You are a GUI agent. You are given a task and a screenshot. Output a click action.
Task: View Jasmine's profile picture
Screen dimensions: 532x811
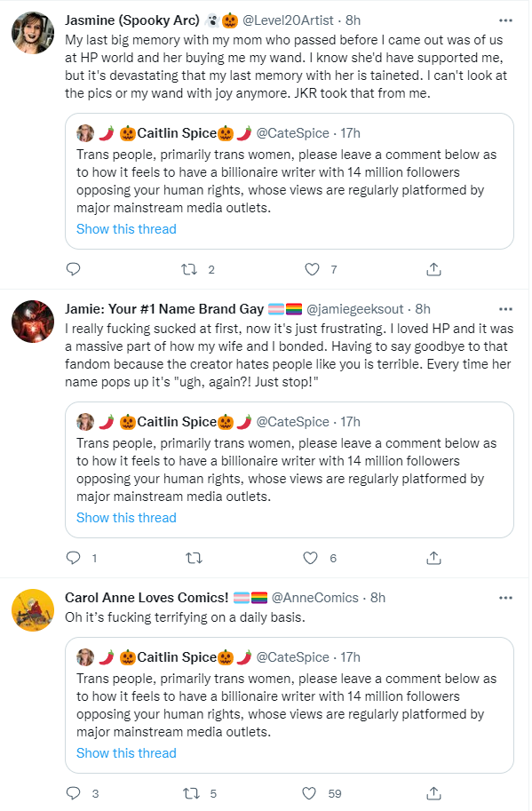[x=33, y=33]
